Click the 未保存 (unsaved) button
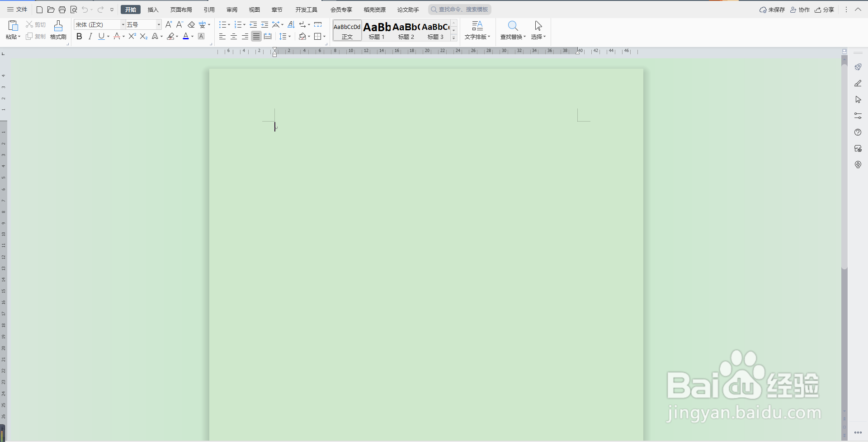Image resolution: width=868 pixels, height=442 pixels. 772,9
